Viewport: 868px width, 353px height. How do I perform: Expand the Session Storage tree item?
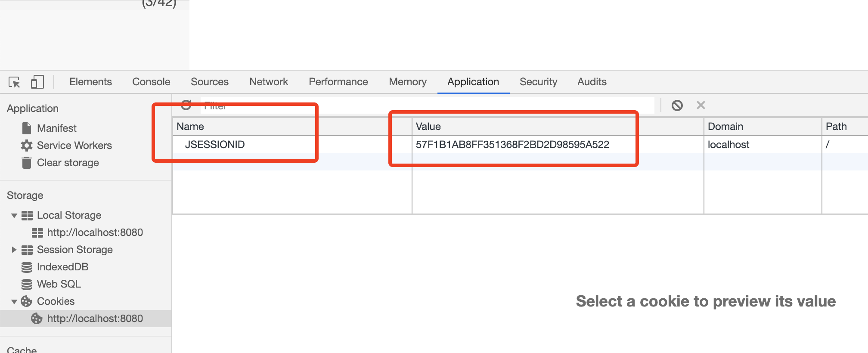[14, 250]
